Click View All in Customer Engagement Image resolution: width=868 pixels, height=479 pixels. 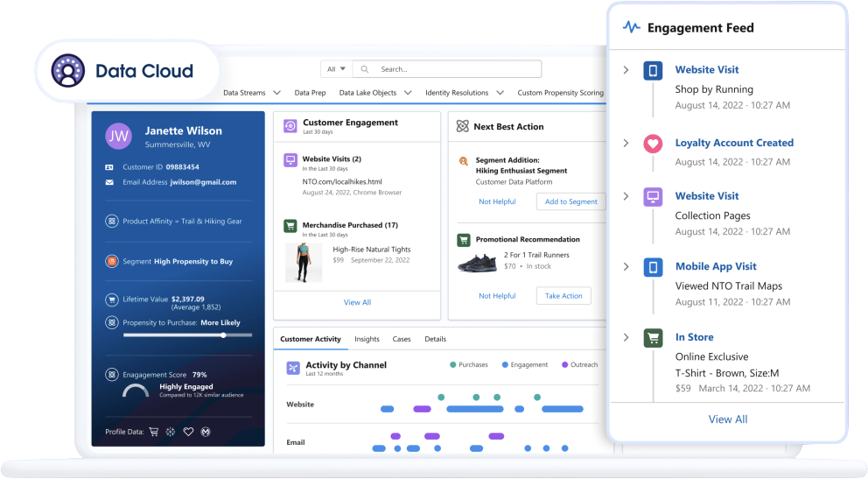tap(357, 302)
